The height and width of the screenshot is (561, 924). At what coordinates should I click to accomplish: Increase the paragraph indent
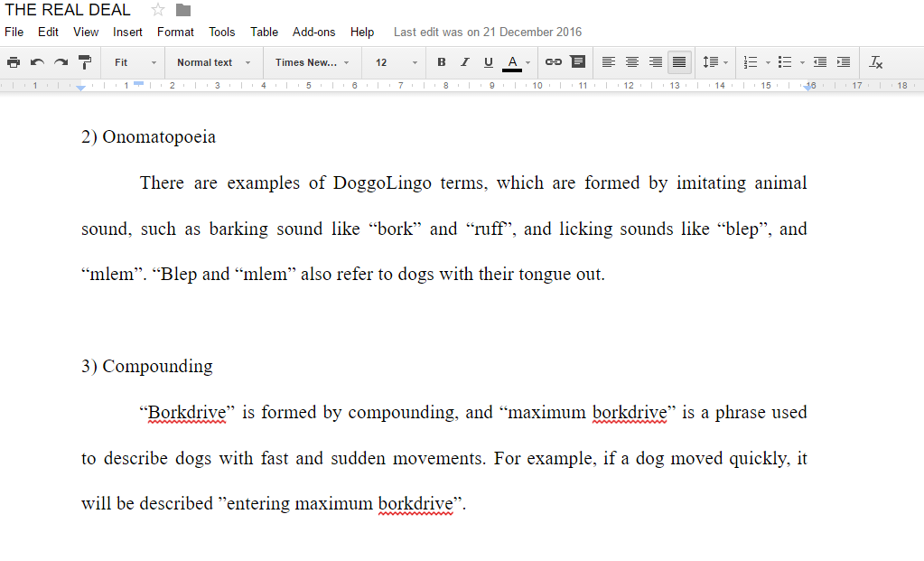[844, 62]
